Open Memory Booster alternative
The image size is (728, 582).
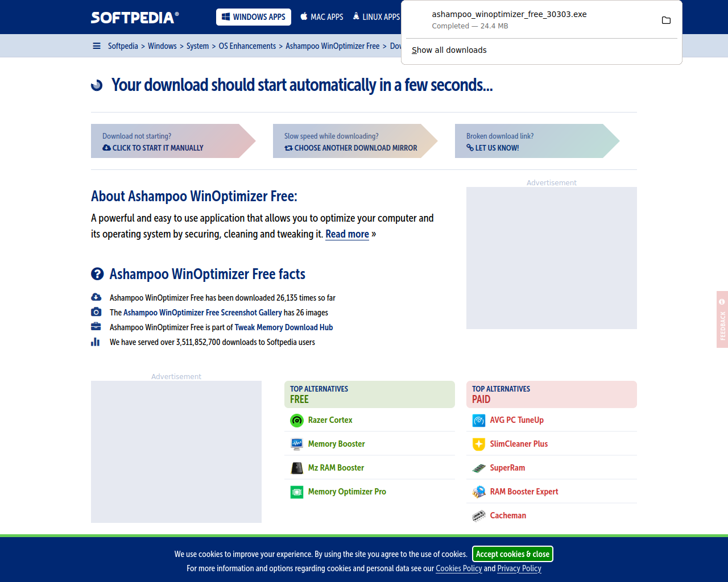tap(337, 444)
